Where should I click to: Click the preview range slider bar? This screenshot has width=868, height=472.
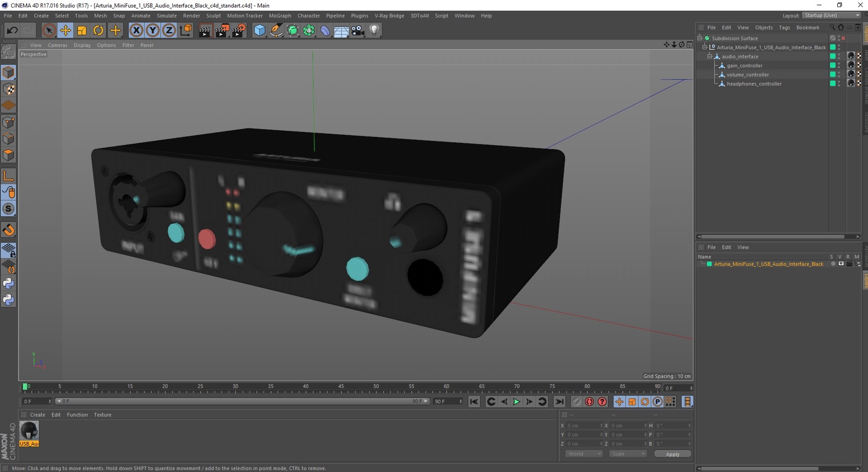pos(242,401)
